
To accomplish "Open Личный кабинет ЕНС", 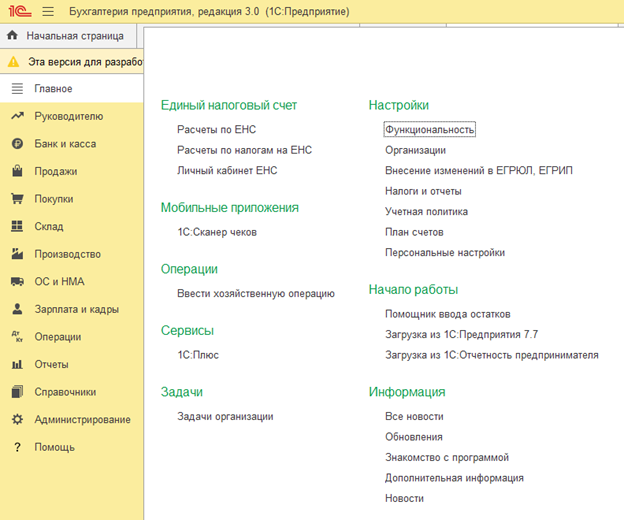I will [x=227, y=170].
